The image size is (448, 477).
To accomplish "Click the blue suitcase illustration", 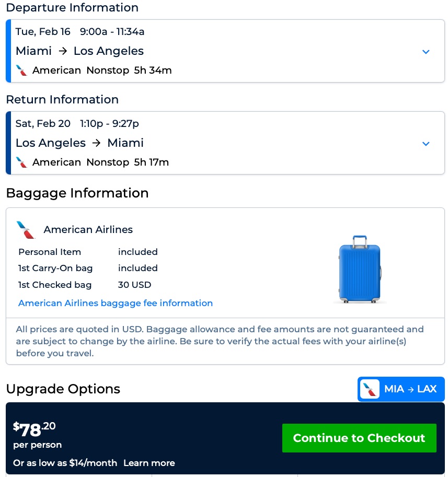I will 359,269.
